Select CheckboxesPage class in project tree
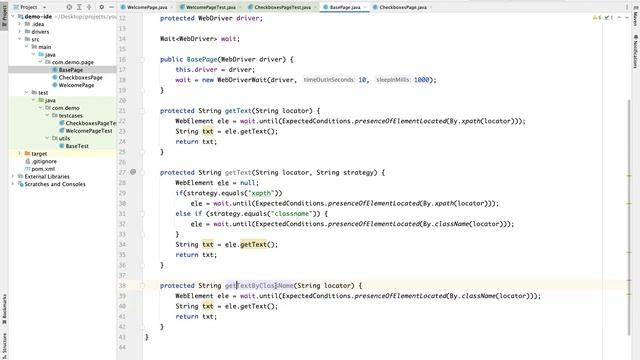 pyautogui.click(x=80, y=77)
